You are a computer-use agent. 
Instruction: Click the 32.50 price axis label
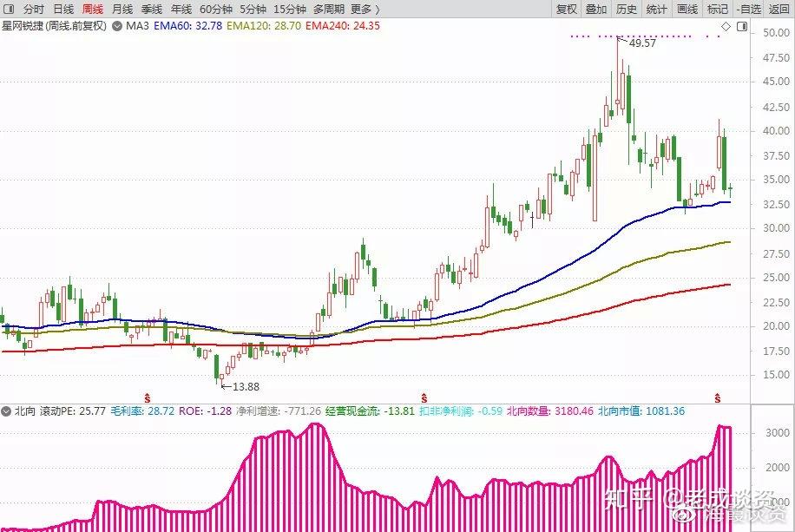point(776,204)
